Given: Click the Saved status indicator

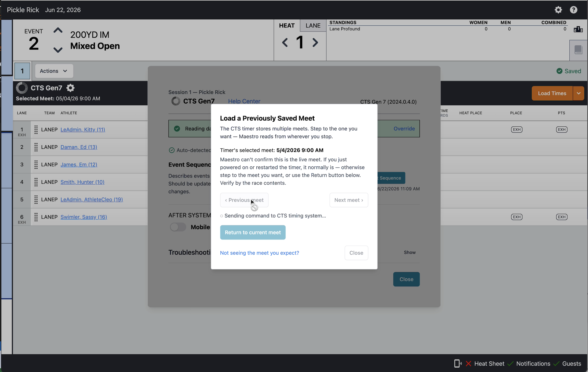Looking at the screenshot, I should pos(569,71).
